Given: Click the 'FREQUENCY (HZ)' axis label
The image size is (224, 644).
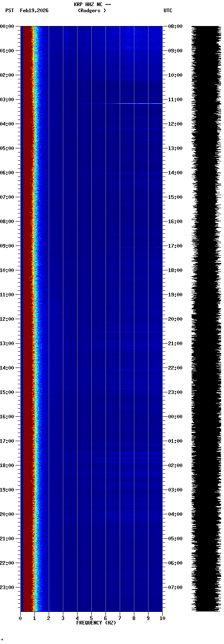Looking at the screenshot, I should [96, 623].
